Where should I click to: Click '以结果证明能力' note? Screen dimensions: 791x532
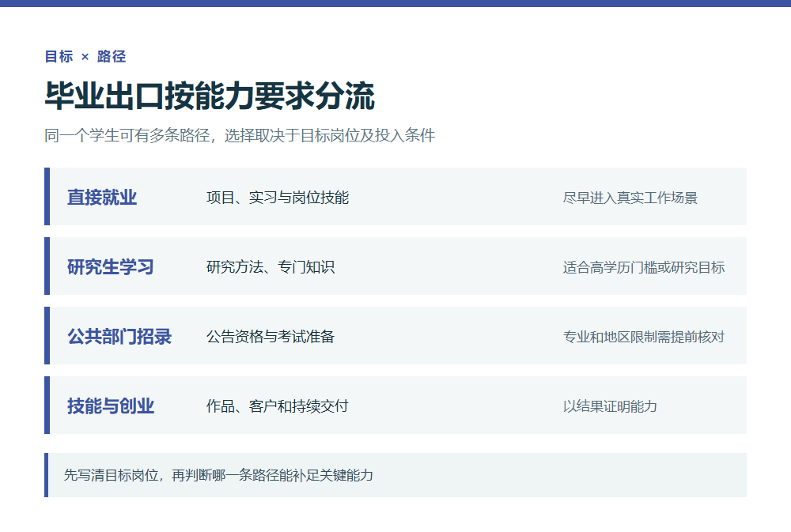coord(610,406)
